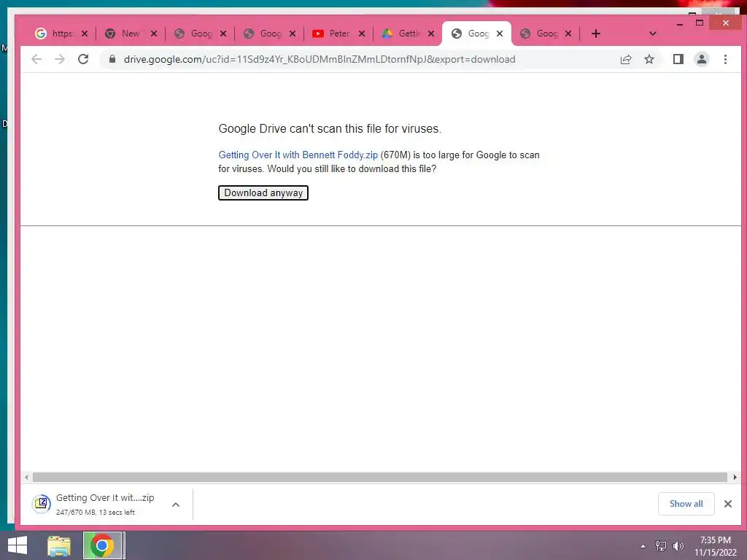
Task: Open a new tab
Action: tap(596, 34)
